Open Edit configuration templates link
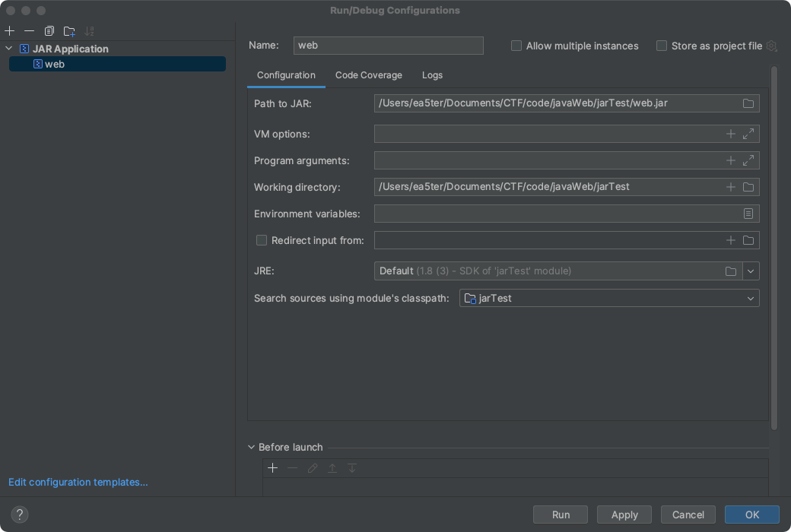This screenshot has width=791, height=532. click(x=78, y=482)
